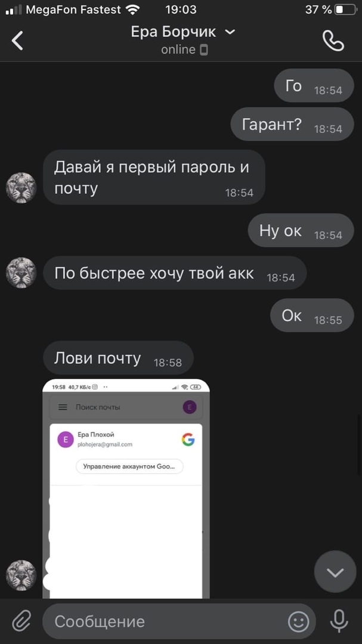The width and height of the screenshot is (362, 644).
Task: Tap lion avatar next to 'По быстрее хочу'
Action: 21,273
